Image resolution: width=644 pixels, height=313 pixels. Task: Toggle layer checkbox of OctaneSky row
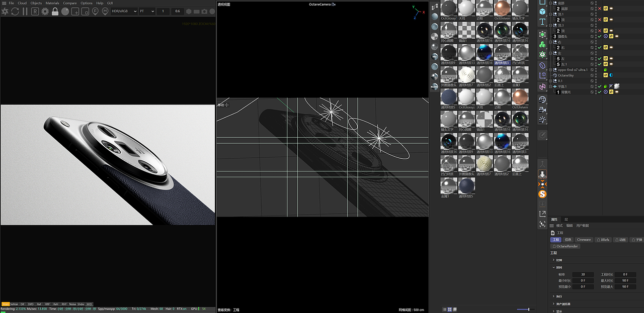(x=592, y=75)
